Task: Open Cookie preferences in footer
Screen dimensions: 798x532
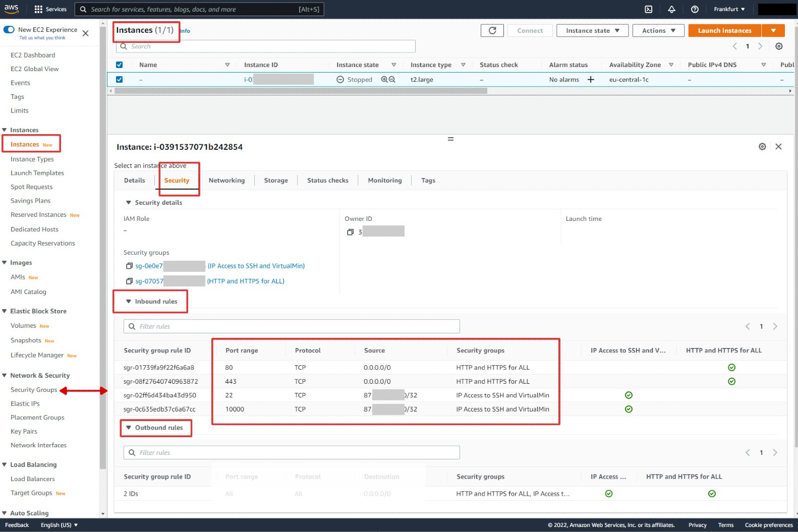Action: click(x=769, y=525)
